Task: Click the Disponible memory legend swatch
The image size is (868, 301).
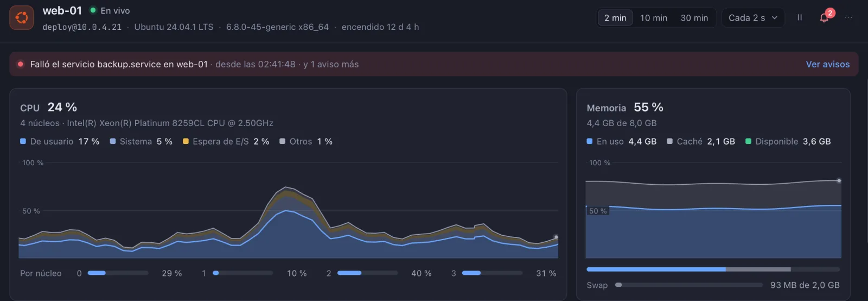Action: coord(749,141)
